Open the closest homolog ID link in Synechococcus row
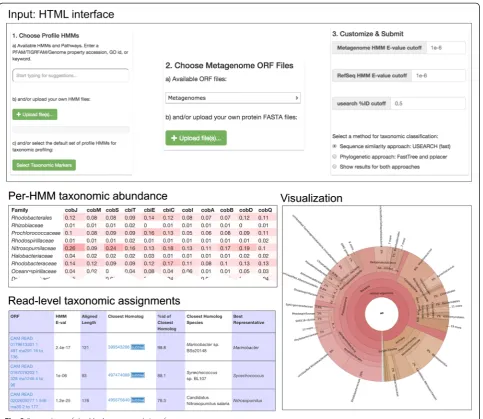The height and width of the screenshot is (419, 483). pos(118,375)
